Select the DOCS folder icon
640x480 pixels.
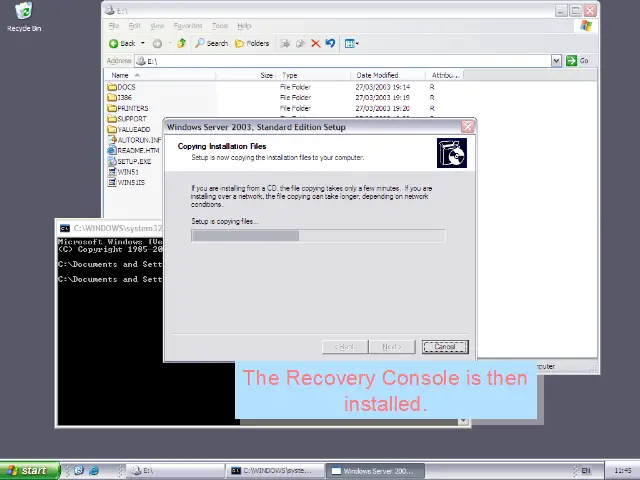click(x=112, y=87)
